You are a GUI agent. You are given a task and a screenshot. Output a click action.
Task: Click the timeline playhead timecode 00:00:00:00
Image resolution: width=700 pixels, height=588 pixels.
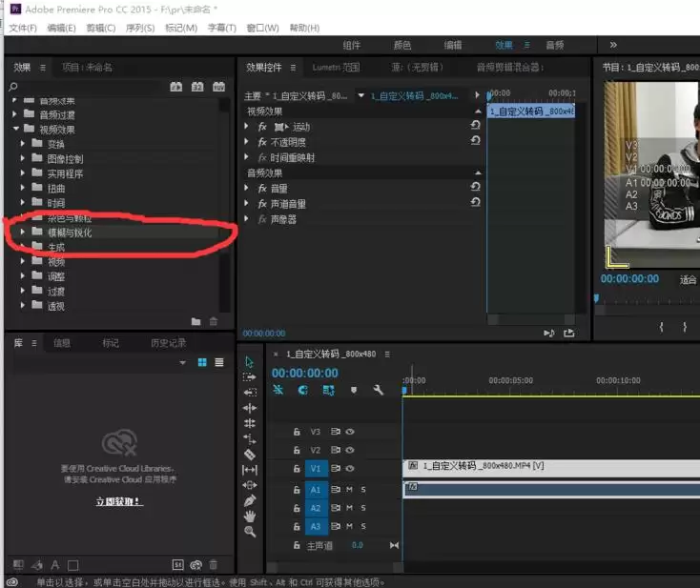point(304,373)
